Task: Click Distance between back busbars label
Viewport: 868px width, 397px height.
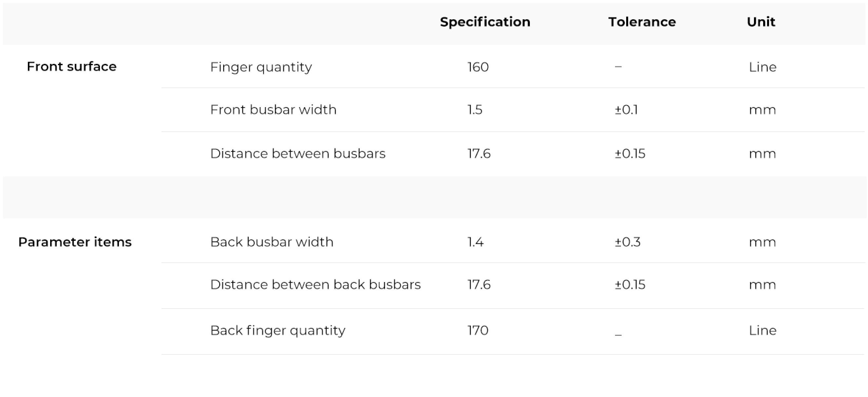Action: (x=316, y=284)
